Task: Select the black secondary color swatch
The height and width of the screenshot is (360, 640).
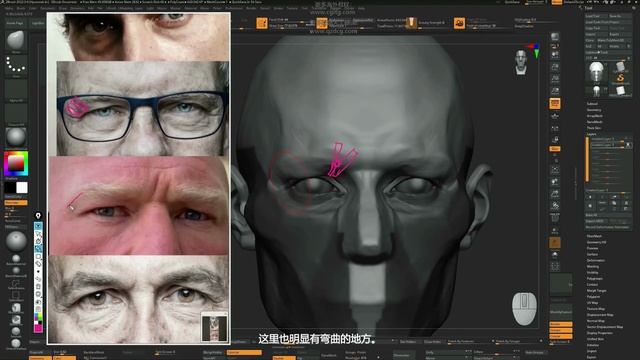Action: (10, 188)
